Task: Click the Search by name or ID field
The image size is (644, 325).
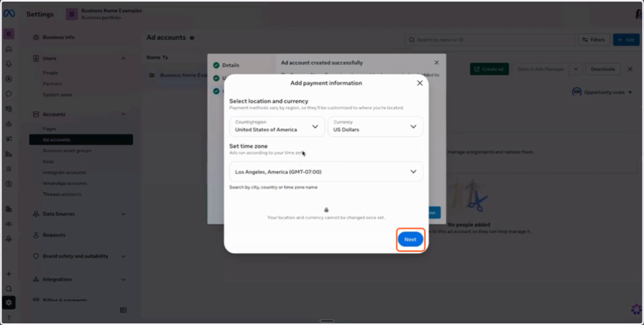Action: tap(489, 40)
